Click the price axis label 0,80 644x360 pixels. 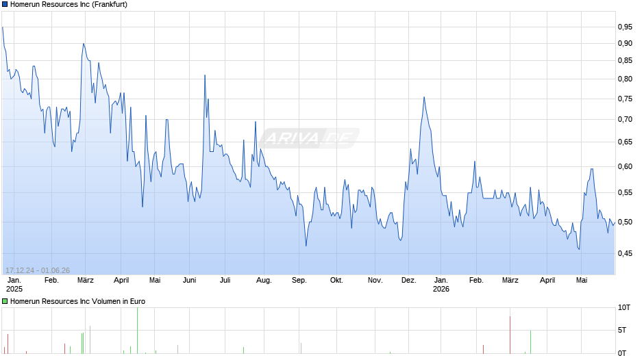pos(625,79)
